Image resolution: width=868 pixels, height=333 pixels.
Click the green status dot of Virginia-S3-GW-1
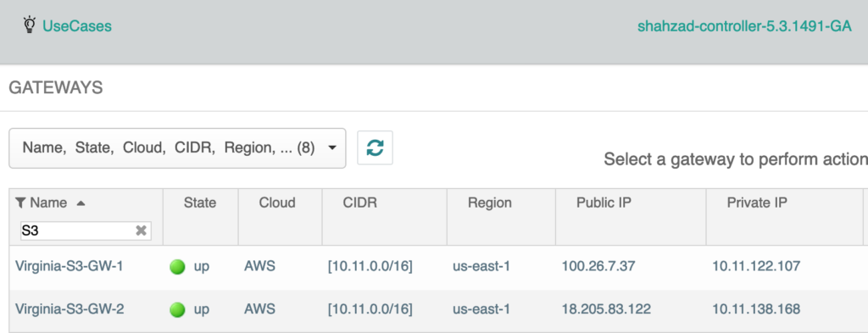pyautogui.click(x=177, y=267)
